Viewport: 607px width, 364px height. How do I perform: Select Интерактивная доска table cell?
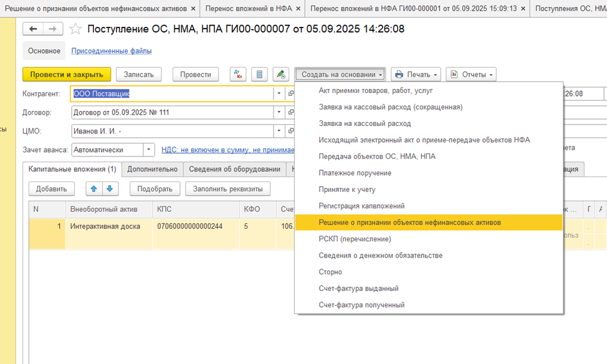(x=109, y=234)
